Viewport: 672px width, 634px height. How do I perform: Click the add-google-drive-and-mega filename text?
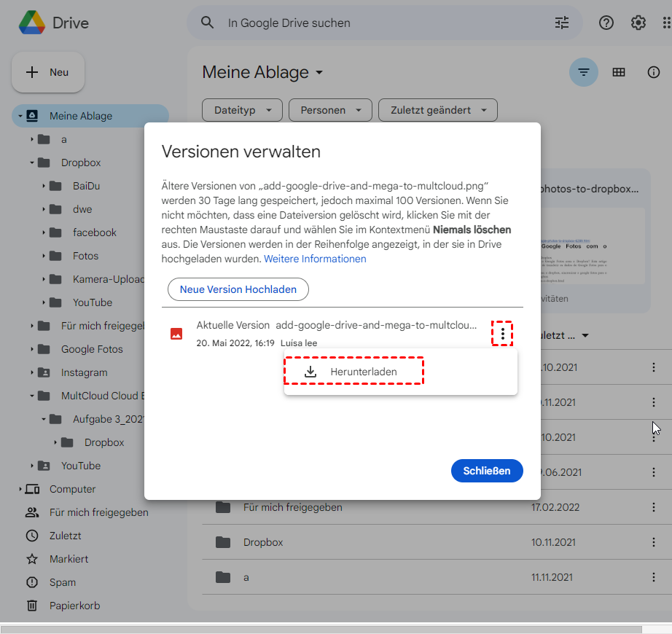pos(376,325)
